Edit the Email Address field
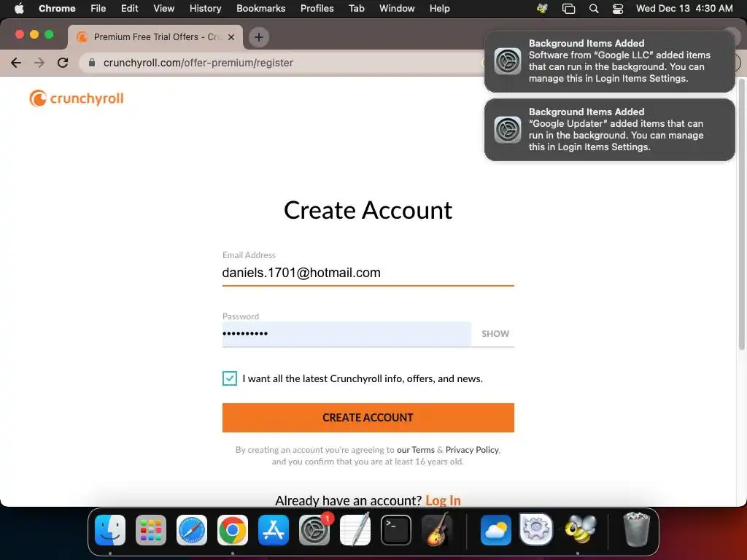 click(368, 273)
